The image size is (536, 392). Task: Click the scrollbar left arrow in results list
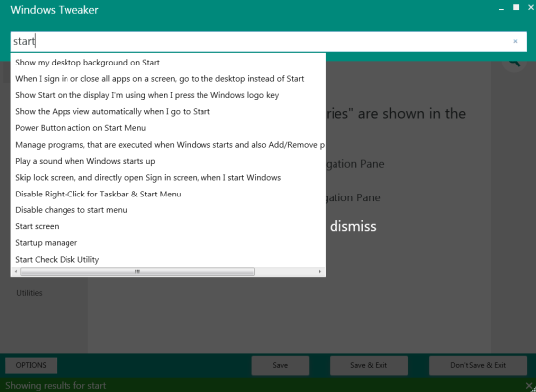[x=16, y=271]
